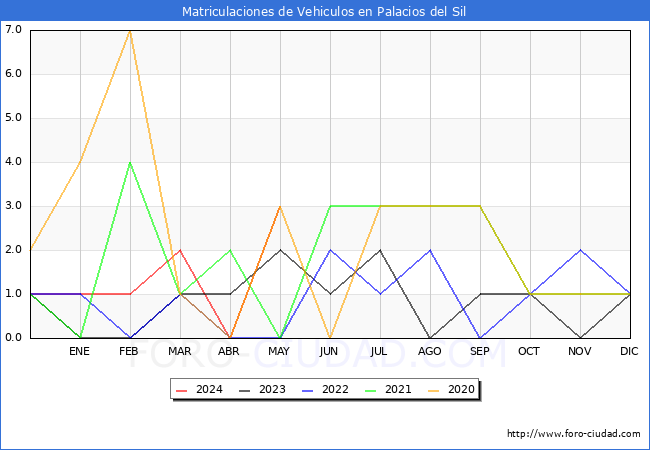The image size is (650, 450).
Task: Select the 2020 orange legend swatch
Action: tap(434, 390)
